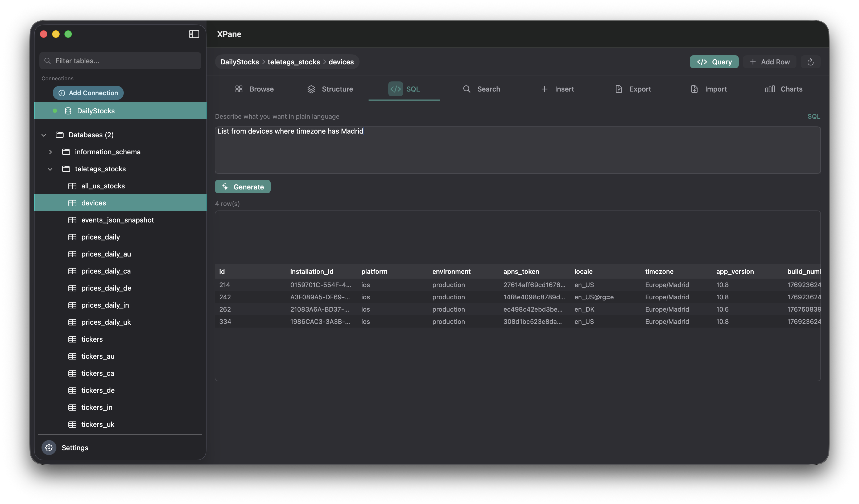Click the teletags_stocks folder icon
Image resolution: width=859 pixels, height=504 pixels.
(x=66, y=169)
